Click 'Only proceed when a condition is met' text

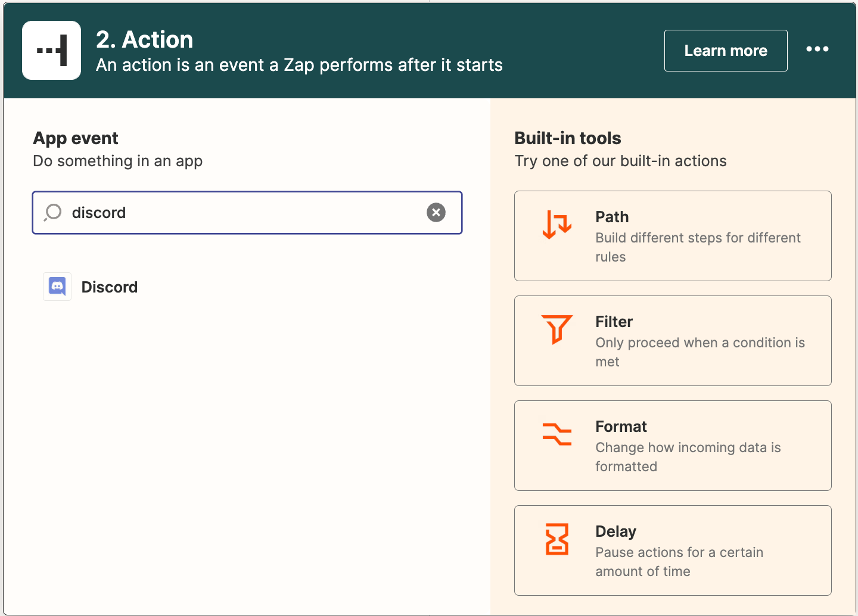[700, 352]
